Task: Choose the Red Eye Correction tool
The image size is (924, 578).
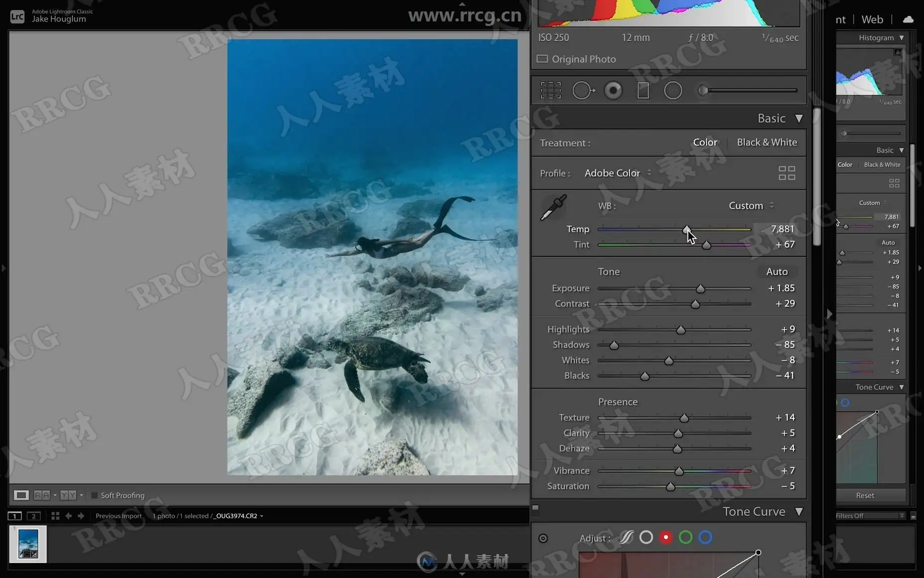Action: pyautogui.click(x=613, y=91)
